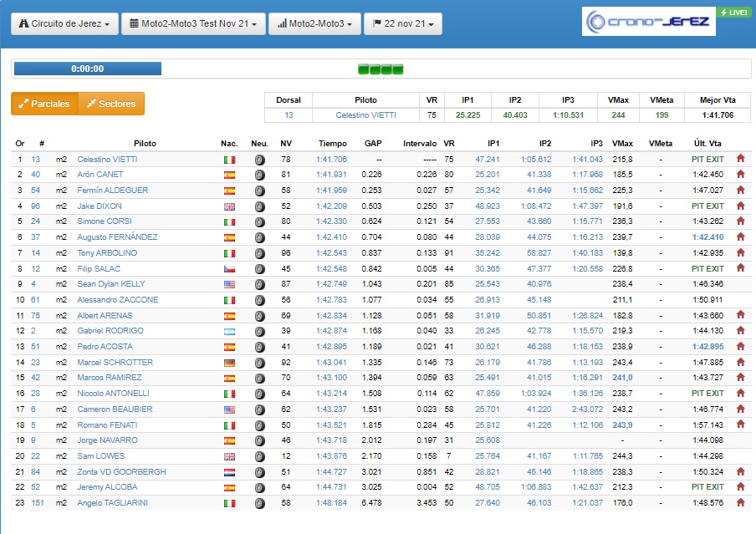Open the Moto2-Moto3 category dropdown
This screenshot has width=756, height=534.
[x=316, y=23]
